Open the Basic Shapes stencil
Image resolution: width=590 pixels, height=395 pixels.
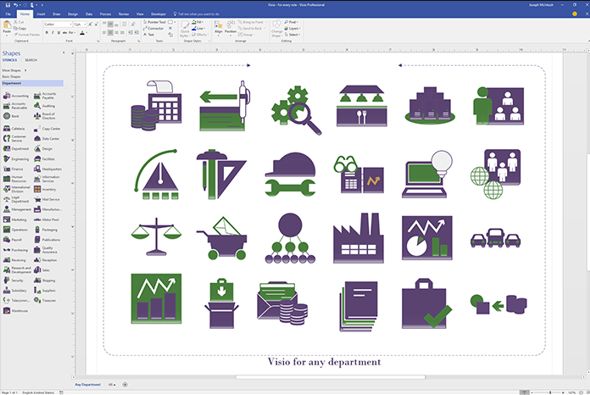[11, 76]
